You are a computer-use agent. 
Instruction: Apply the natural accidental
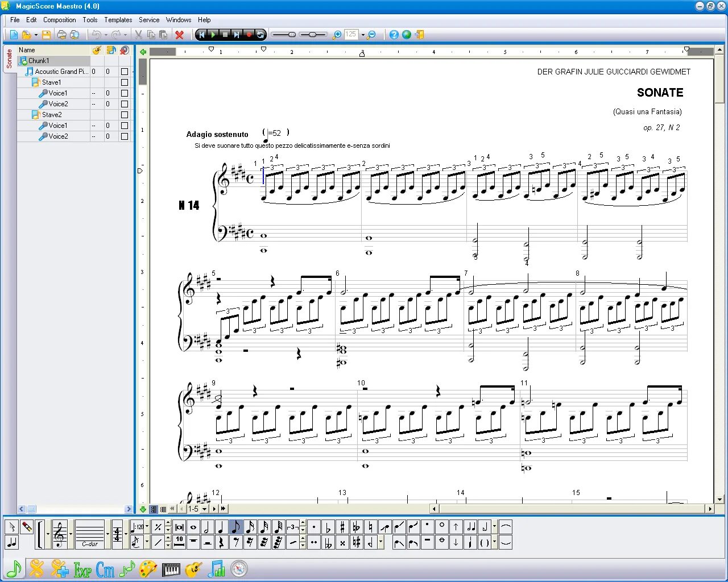tap(370, 527)
